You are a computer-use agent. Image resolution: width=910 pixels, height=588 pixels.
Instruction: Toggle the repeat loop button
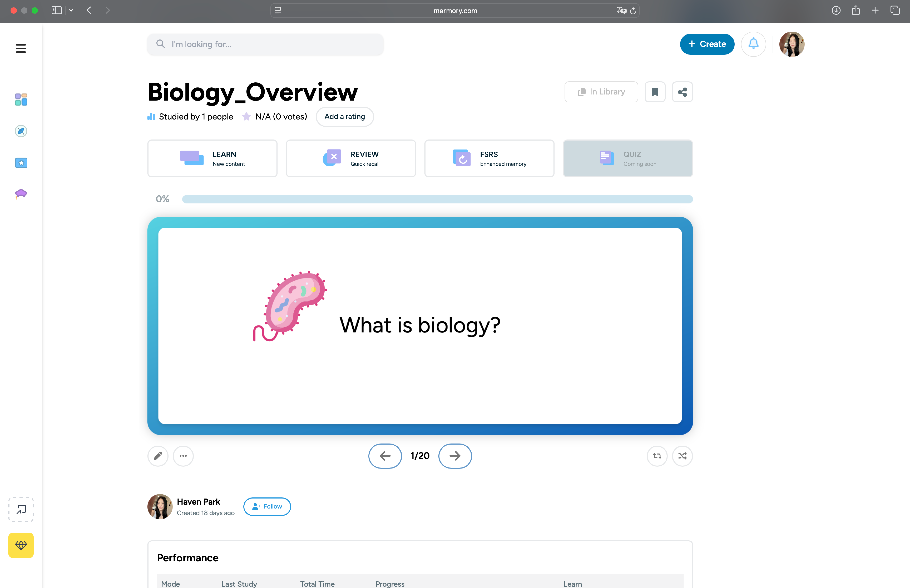(x=657, y=456)
